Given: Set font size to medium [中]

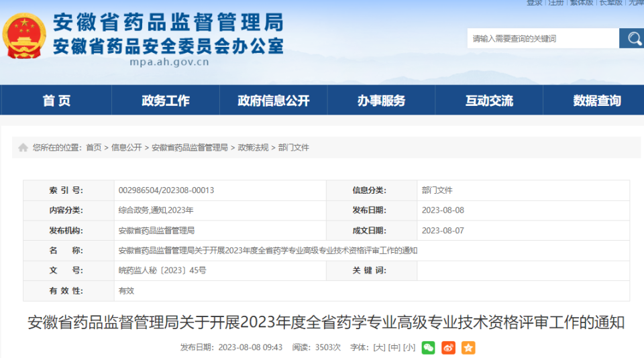Looking at the screenshot, I should tap(394, 347).
